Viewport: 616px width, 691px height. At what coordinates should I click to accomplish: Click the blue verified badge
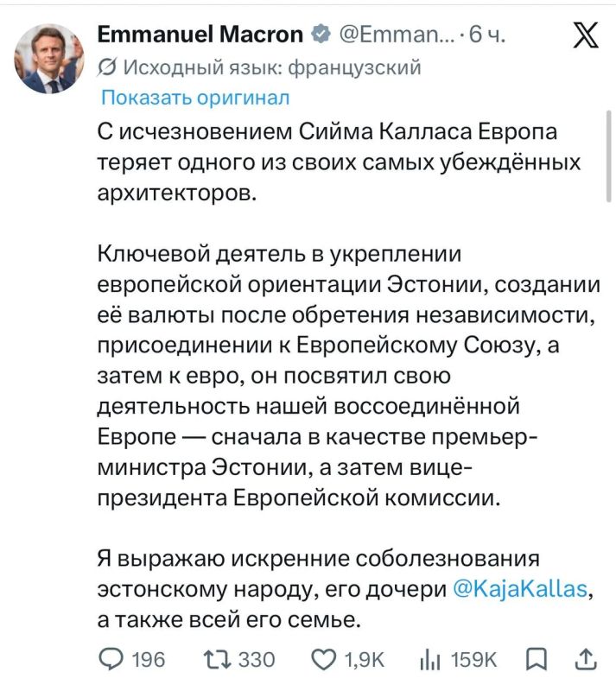coord(321,35)
